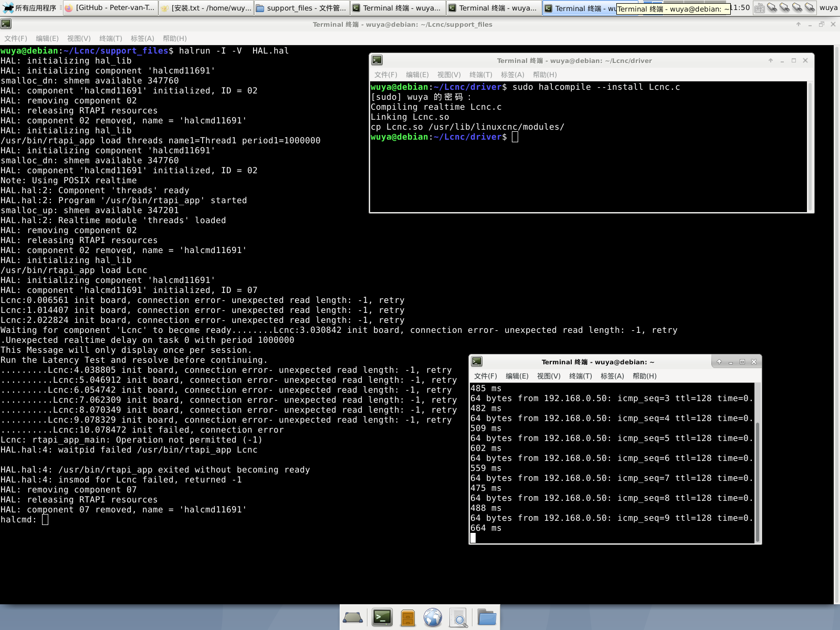Open 标签(A) menu in the support_files terminal

tap(142, 38)
